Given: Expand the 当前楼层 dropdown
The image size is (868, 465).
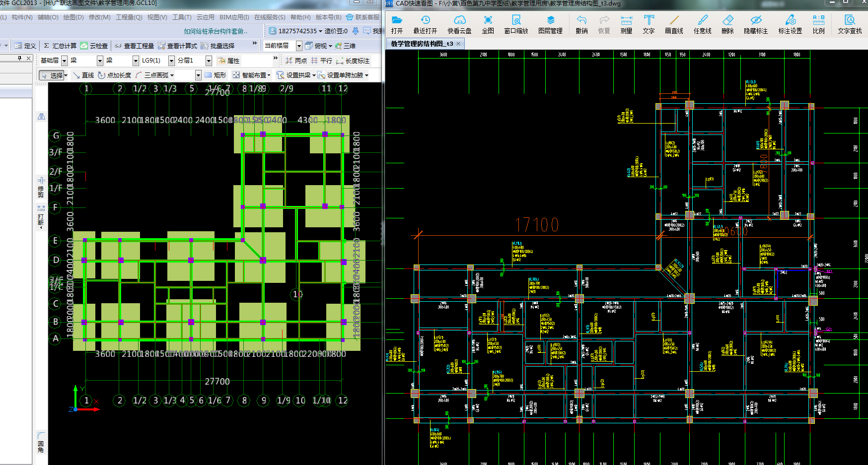Looking at the screenshot, I should [299, 46].
